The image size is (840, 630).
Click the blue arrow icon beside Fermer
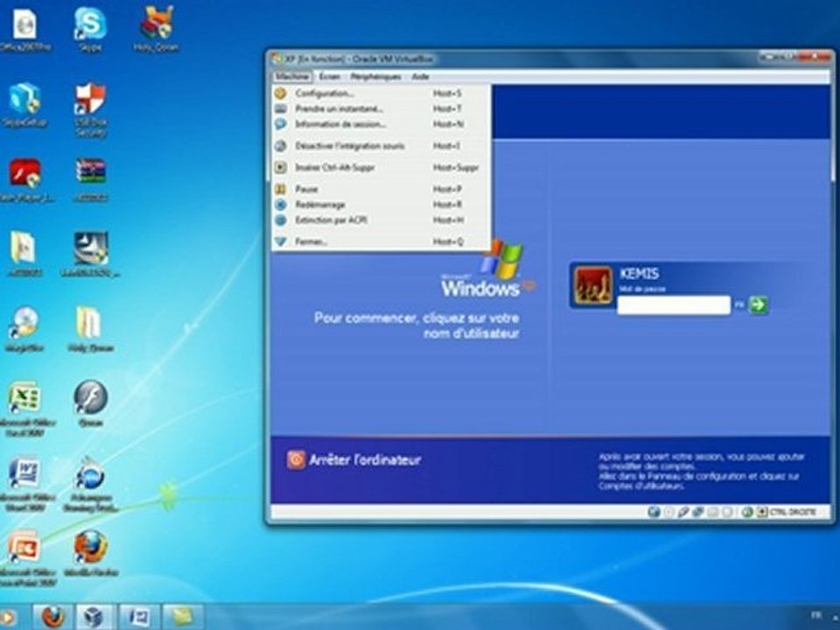coord(281,241)
